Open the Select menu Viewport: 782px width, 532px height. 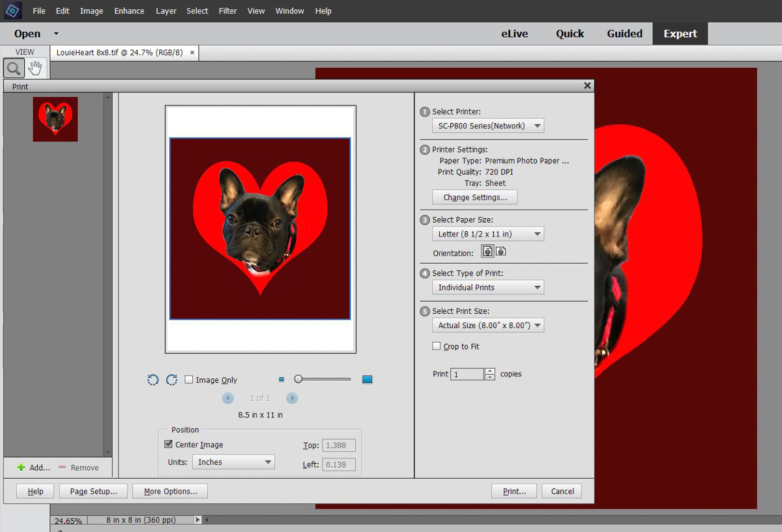(197, 10)
